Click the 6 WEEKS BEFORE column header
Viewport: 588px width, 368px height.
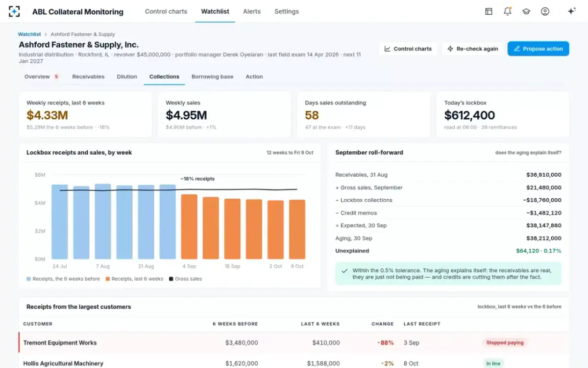click(235, 324)
